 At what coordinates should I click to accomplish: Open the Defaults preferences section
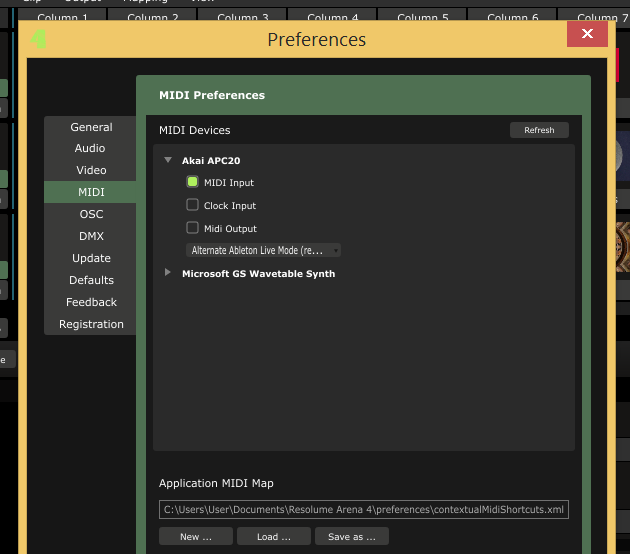[x=91, y=280]
